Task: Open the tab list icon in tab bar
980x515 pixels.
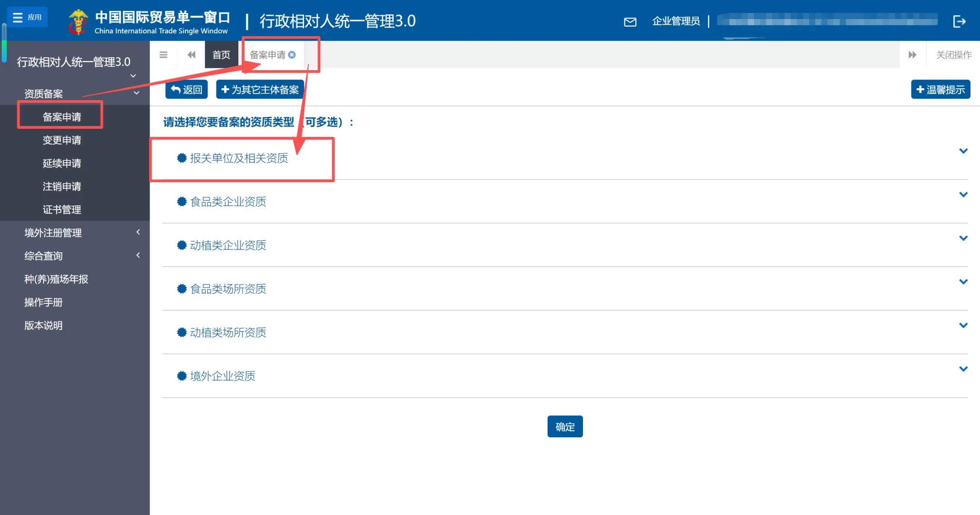Action: (163, 54)
